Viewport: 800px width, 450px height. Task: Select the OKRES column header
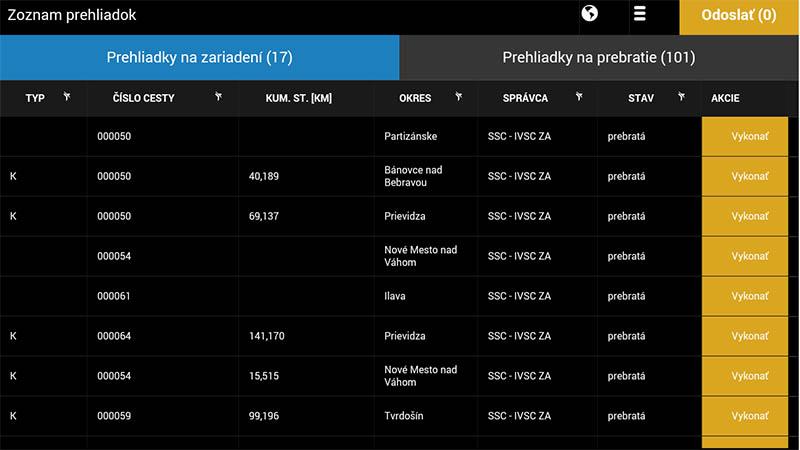[x=415, y=98]
